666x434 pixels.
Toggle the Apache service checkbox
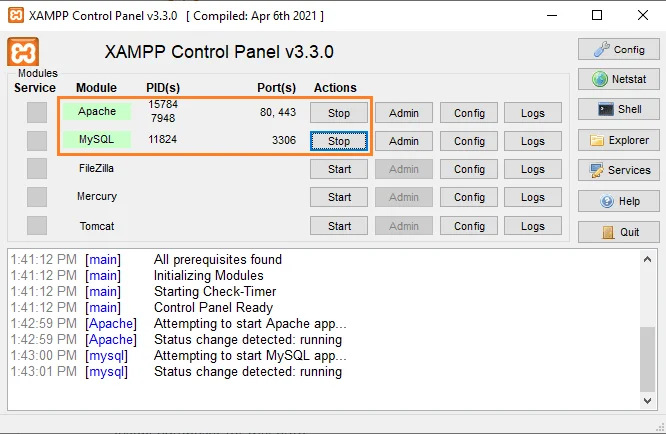pos(37,113)
